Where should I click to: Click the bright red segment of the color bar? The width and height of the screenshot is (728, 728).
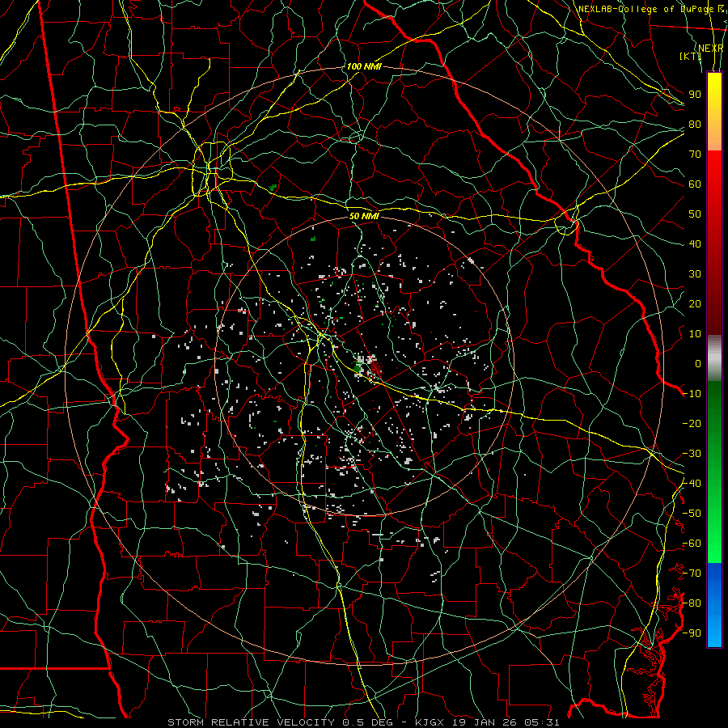point(714,171)
